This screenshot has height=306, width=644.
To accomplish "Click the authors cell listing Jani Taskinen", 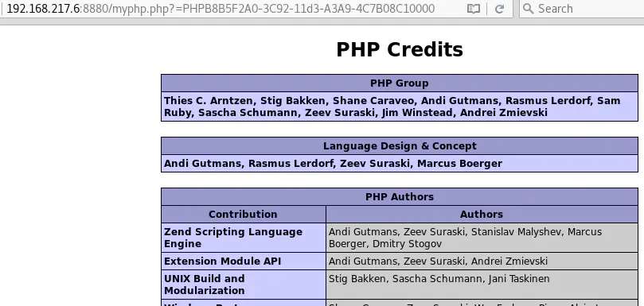I will click(482, 285).
